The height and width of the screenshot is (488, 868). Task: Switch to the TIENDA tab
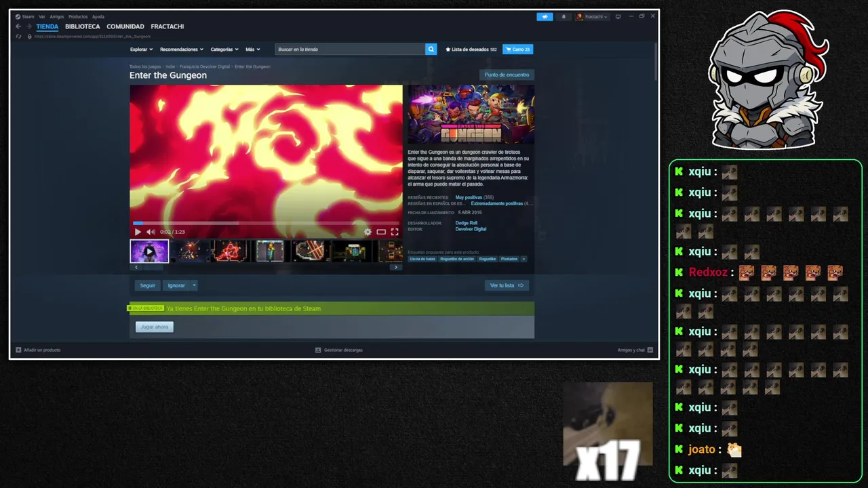click(x=47, y=26)
